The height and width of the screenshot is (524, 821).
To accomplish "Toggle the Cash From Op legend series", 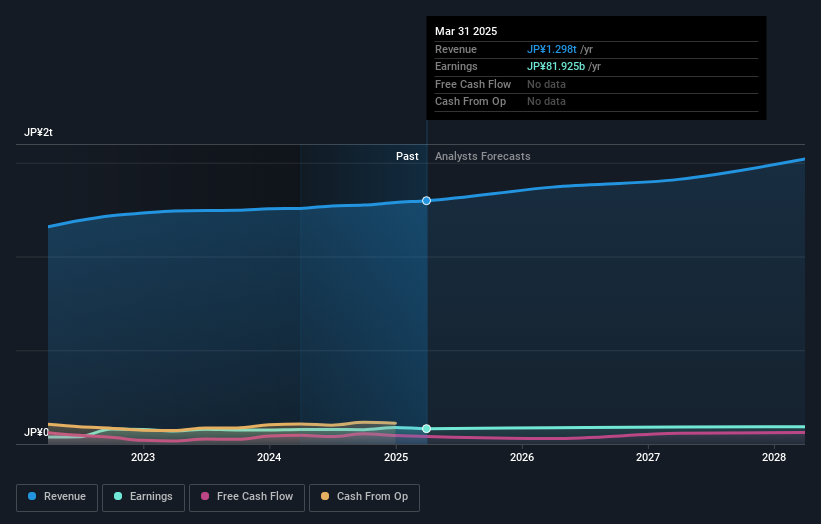I will pos(364,497).
